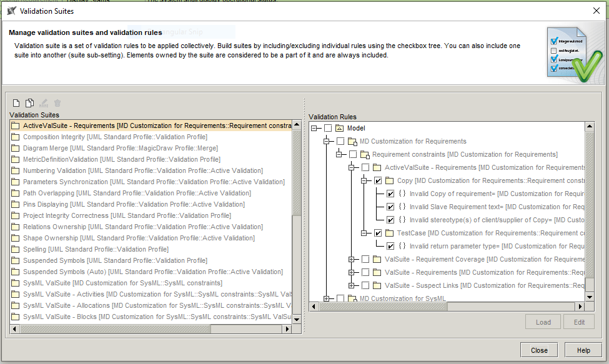The height and width of the screenshot is (364, 609).
Task: Click the Delete validation suite trash icon
Action: 57,103
